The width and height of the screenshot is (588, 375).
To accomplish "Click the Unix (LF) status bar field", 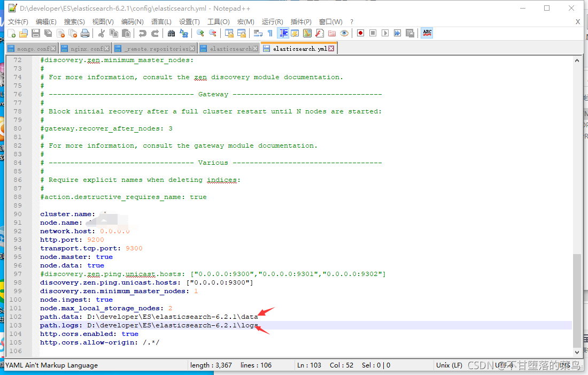I will point(449,365).
